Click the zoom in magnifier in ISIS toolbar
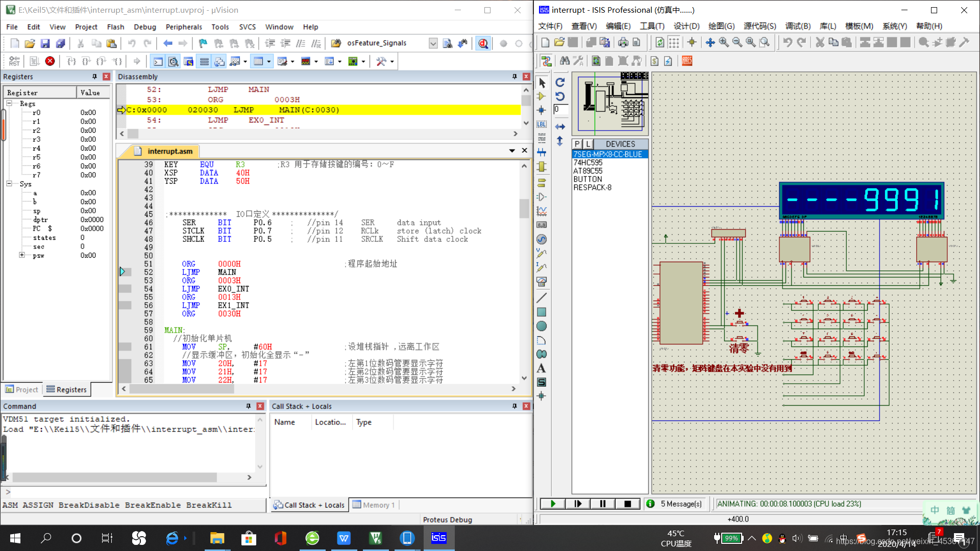980x551 pixels. click(724, 43)
